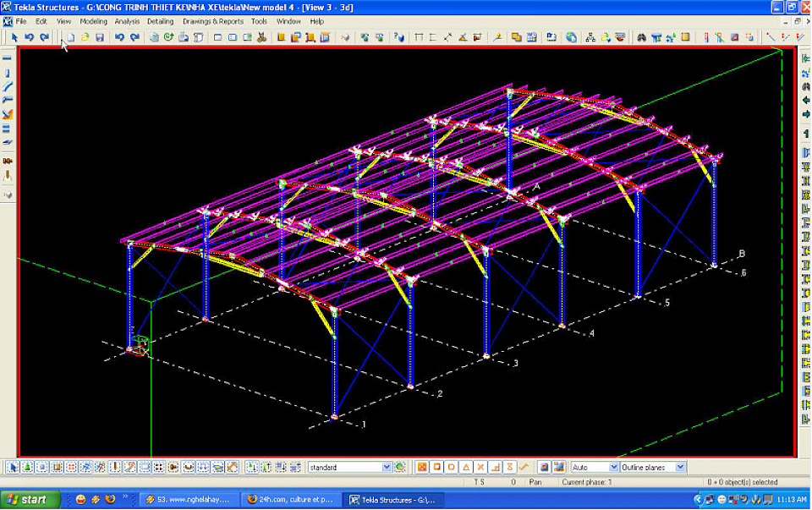Toggle the triangle snap switch
The image size is (812, 510).
tap(466, 467)
